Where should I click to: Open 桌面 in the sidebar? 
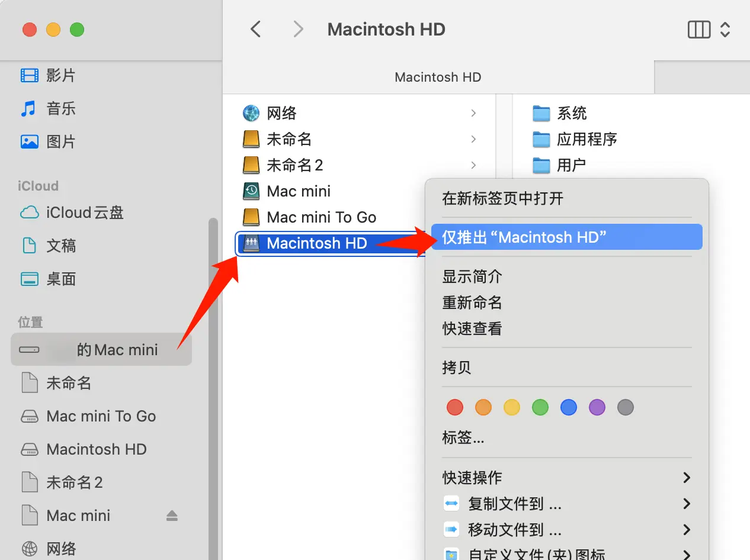coord(47,279)
